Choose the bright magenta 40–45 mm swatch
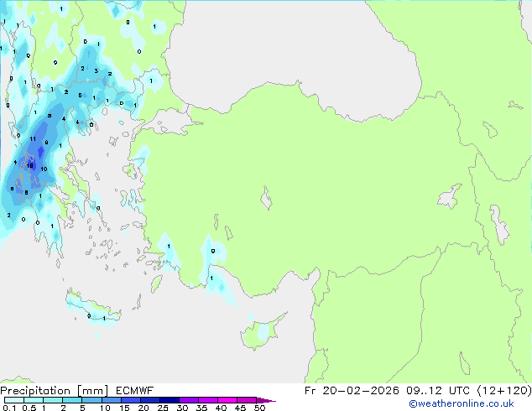 click(x=227, y=400)
